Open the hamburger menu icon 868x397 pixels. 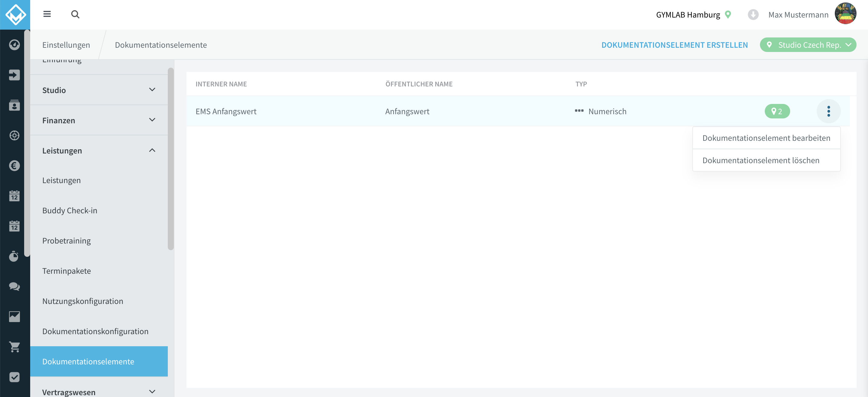pyautogui.click(x=47, y=14)
